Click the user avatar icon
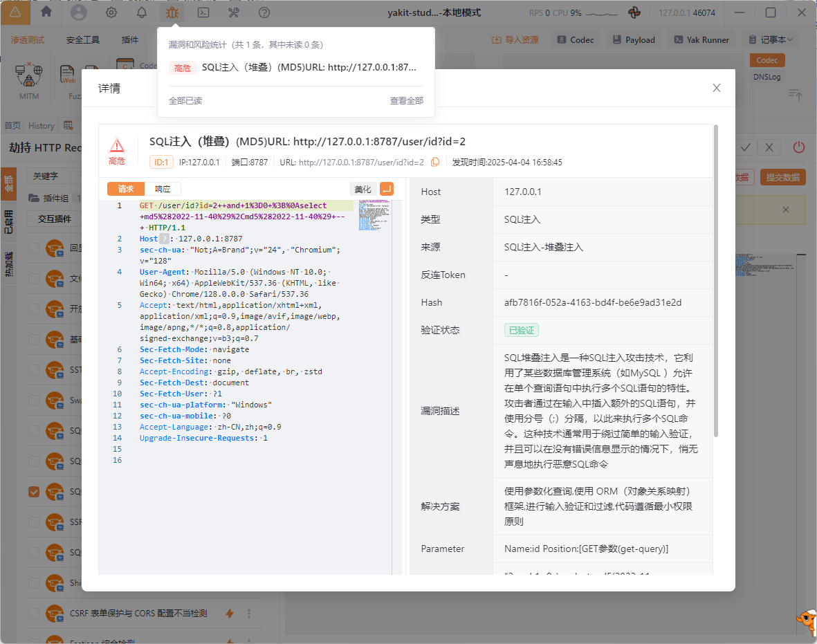This screenshot has height=644, width=817. click(x=79, y=12)
